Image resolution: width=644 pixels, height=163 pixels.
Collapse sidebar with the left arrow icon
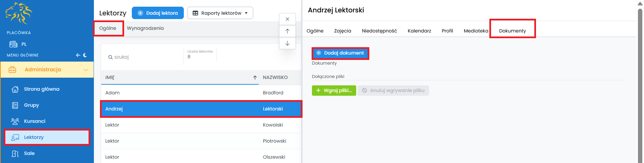coord(78,55)
